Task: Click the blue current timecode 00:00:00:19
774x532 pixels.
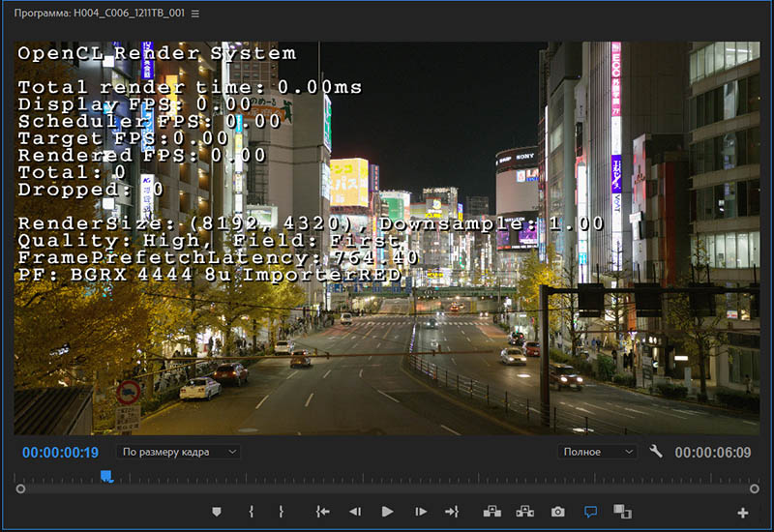Action: pos(60,453)
